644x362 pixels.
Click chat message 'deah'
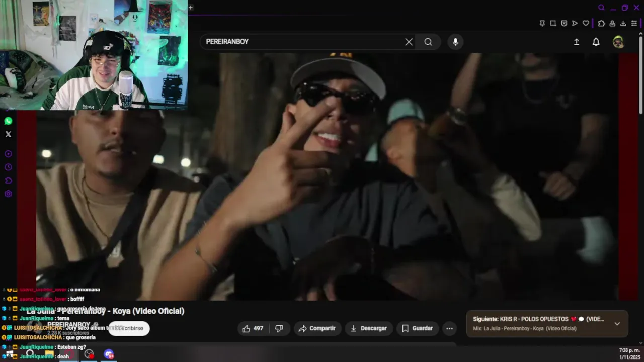pyautogui.click(x=63, y=357)
